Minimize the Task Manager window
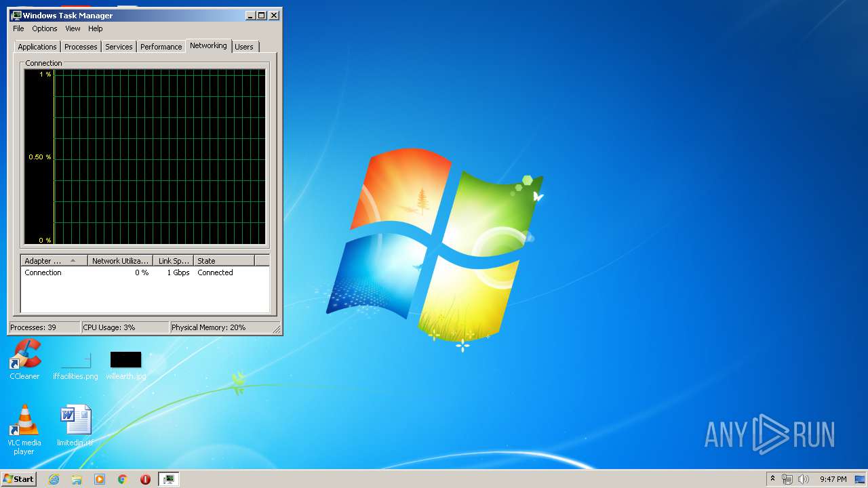This screenshot has width=868, height=488. pos(250,15)
